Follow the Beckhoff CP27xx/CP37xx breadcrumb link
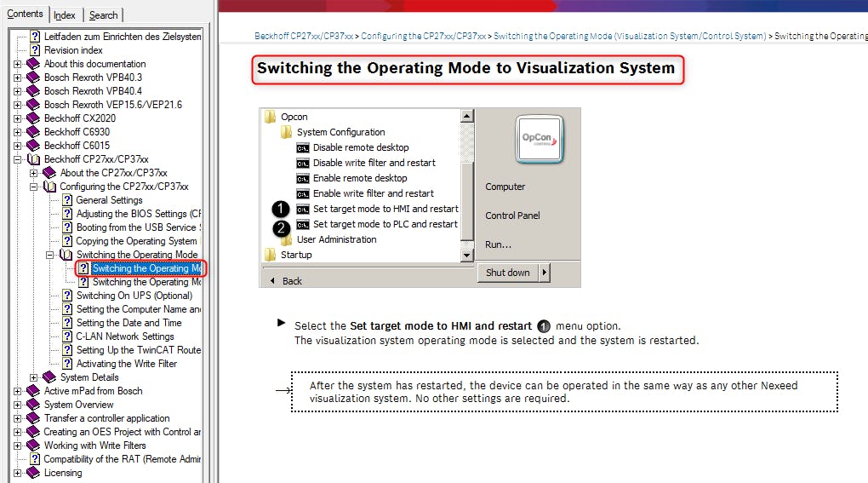This screenshot has height=483, width=868. 304,37
